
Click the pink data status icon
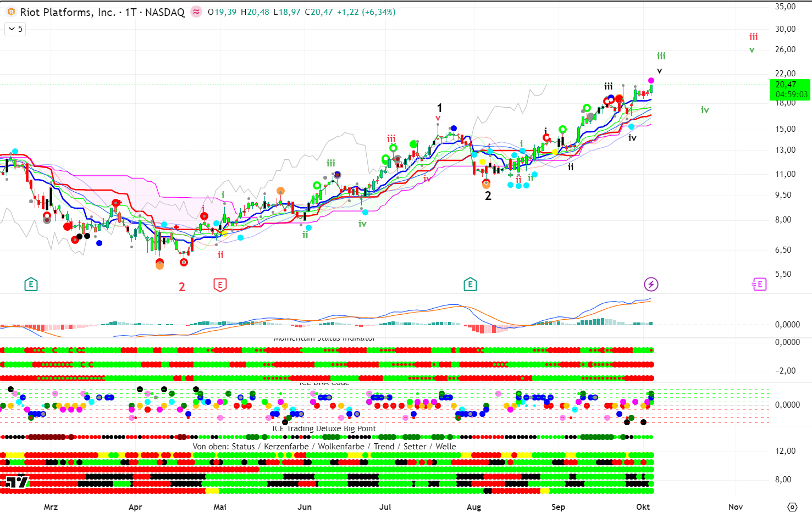click(196, 12)
